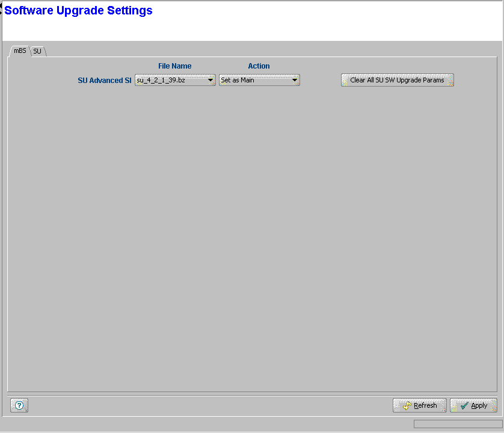The height and width of the screenshot is (433, 504).
Task: Apply the software upgrade settings
Action: [473, 406]
